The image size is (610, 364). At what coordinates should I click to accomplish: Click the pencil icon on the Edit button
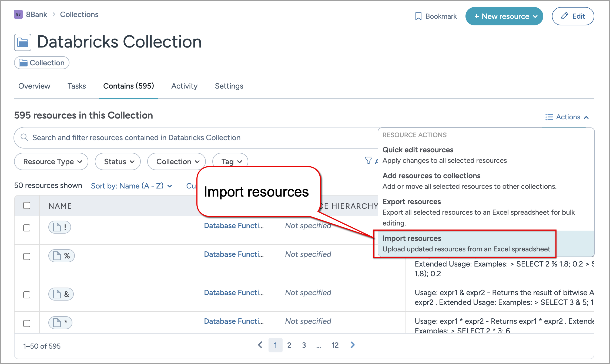pos(564,16)
